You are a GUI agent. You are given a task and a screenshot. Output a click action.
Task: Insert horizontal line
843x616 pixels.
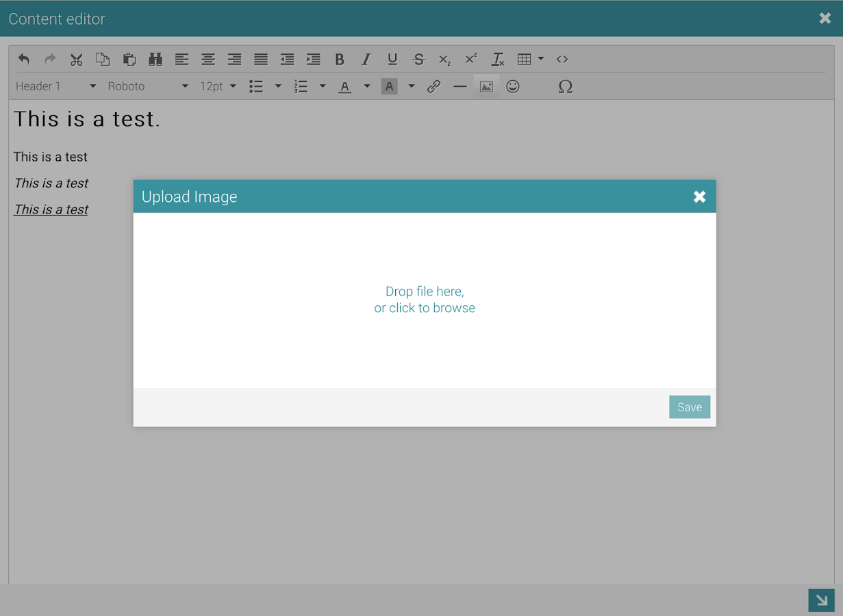[x=460, y=86]
